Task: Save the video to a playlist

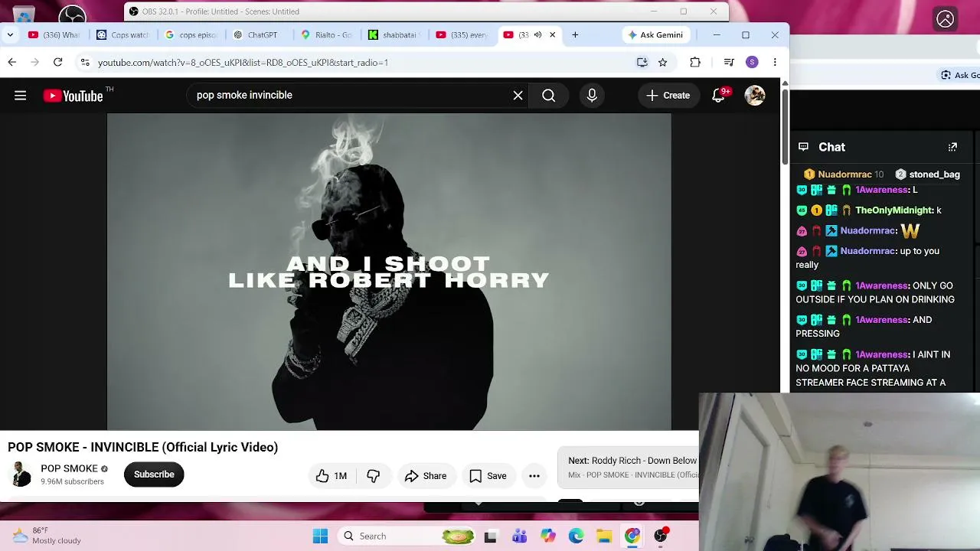Action: 488,476
